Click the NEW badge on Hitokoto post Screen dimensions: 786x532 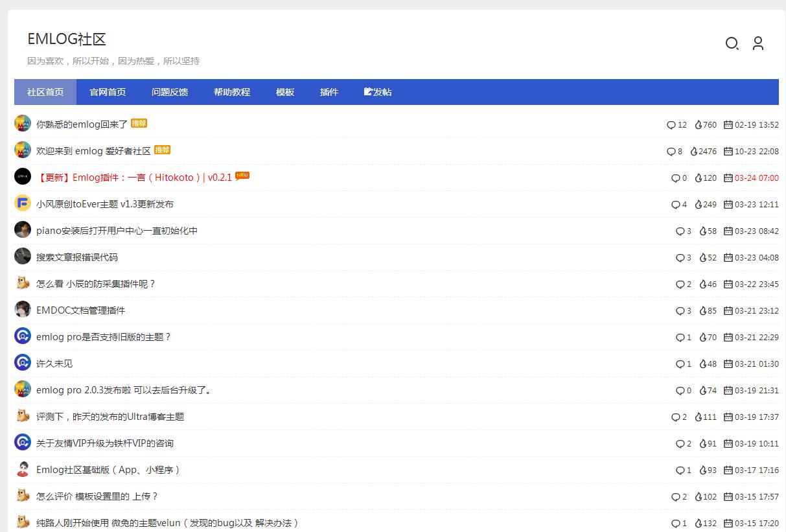tap(242, 176)
